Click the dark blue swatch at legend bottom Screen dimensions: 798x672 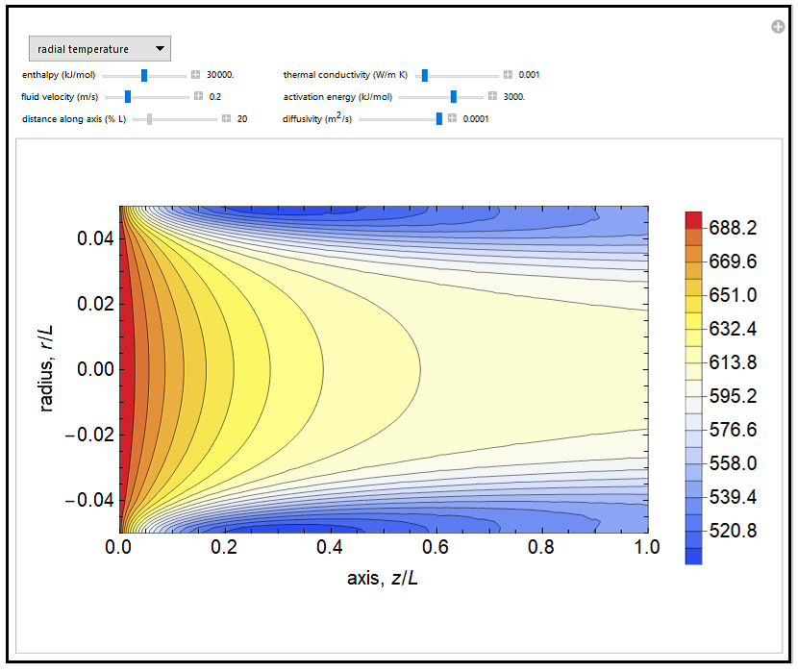click(693, 556)
